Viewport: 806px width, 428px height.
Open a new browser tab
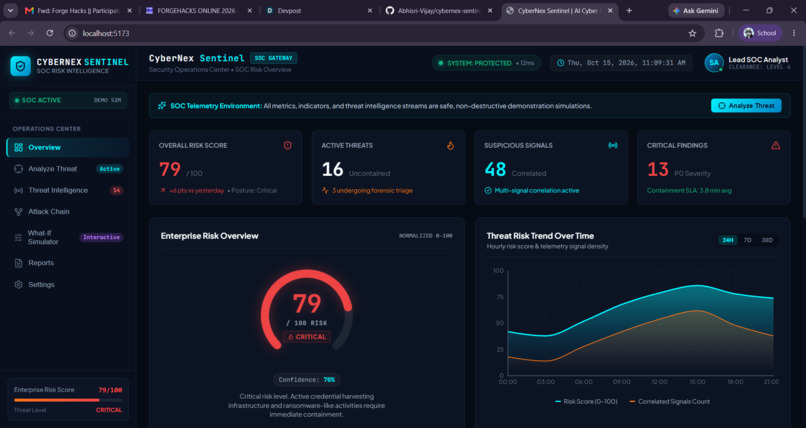coord(629,10)
